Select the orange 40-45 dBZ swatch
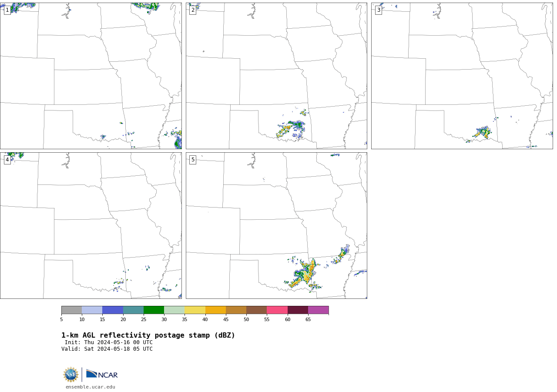The image size is (557, 392). (x=215, y=310)
